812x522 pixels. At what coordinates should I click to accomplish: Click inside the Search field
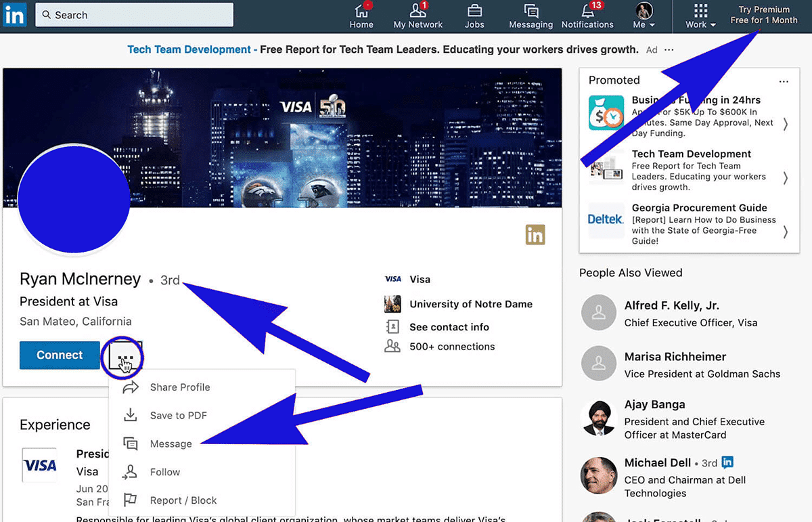click(x=134, y=14)
